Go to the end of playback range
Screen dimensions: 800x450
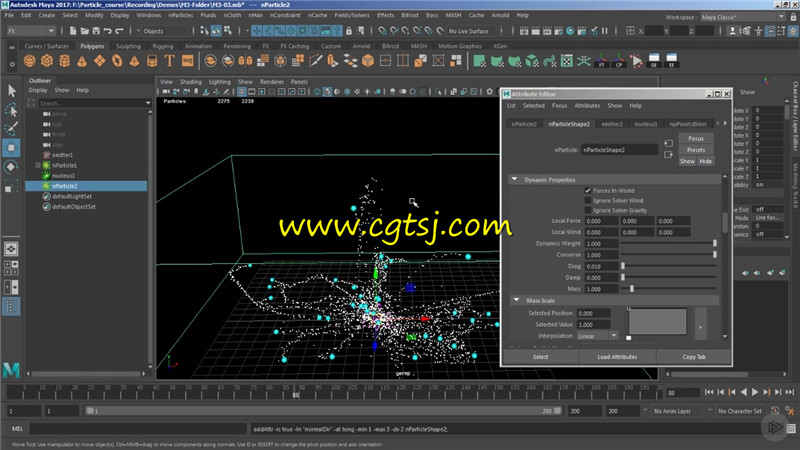pyautogui.click(x=789, y=392)
